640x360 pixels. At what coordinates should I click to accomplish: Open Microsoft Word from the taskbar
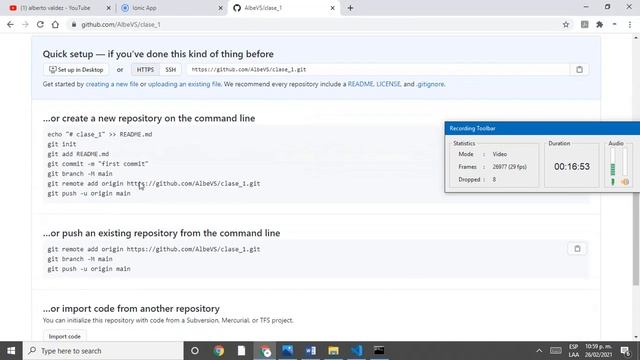311,351
